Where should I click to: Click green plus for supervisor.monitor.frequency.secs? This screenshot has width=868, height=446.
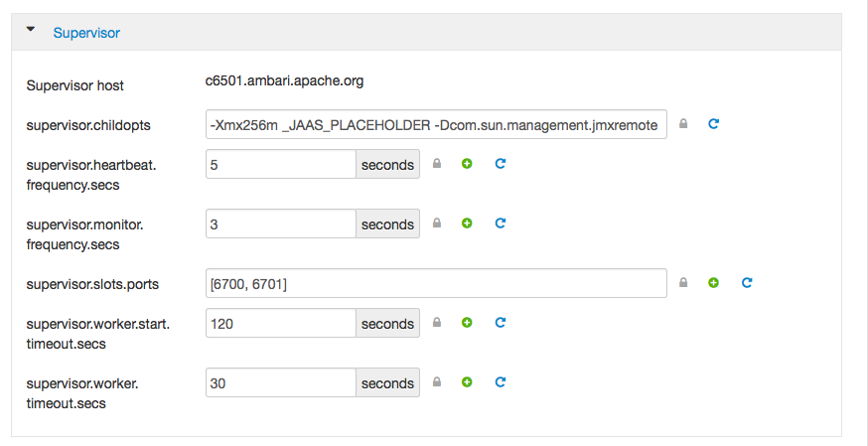(x=467, y=223)
